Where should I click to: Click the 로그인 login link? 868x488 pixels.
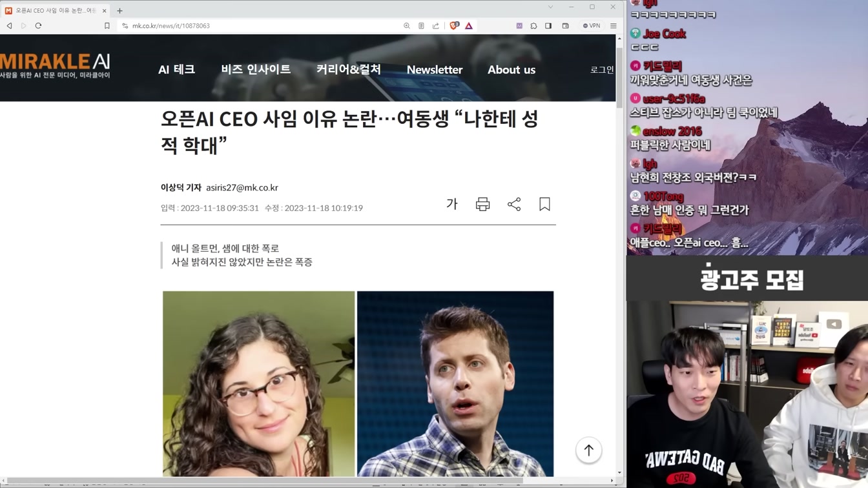(602, 70)
